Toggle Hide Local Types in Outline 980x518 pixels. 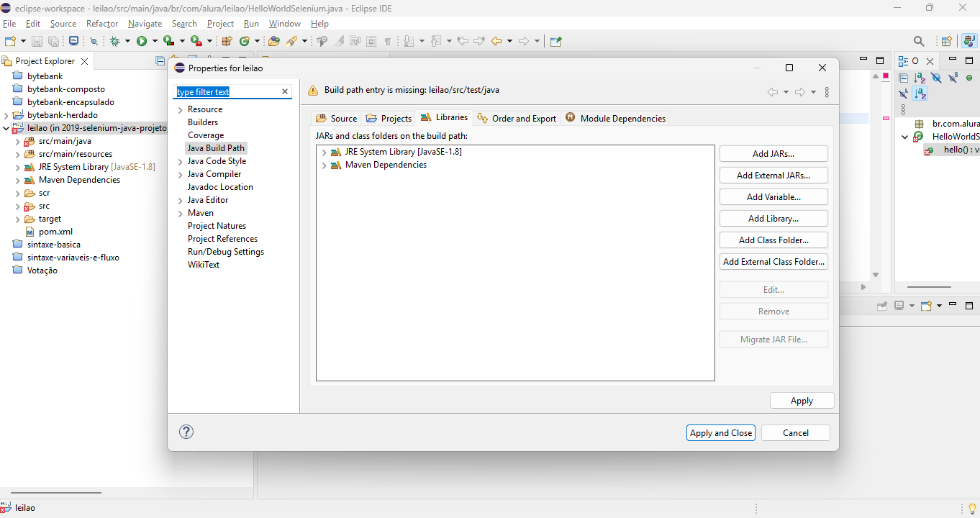click(x=904, y=94)
